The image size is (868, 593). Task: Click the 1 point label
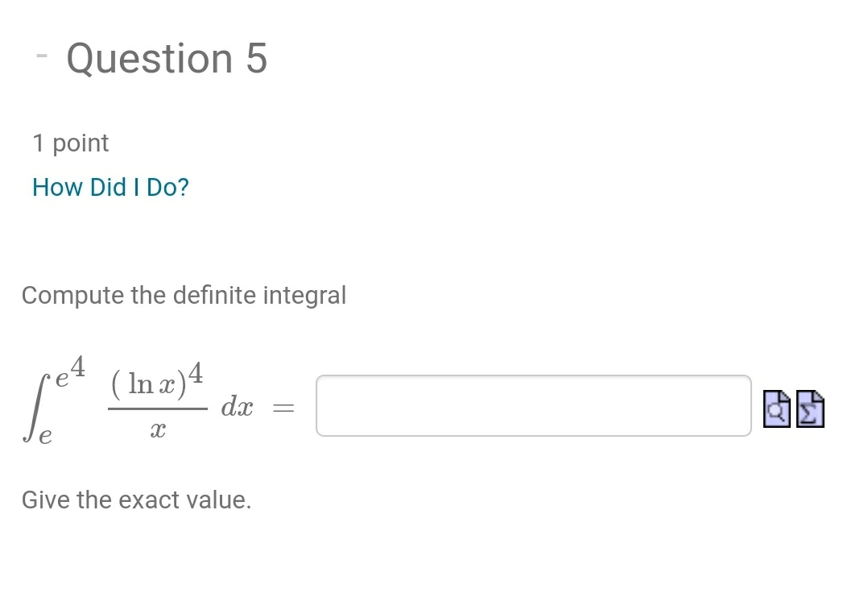tap(71, 143)
